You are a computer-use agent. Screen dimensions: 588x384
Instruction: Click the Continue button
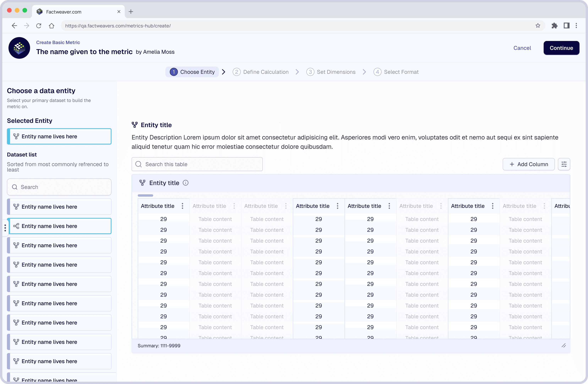click(561, 48)
